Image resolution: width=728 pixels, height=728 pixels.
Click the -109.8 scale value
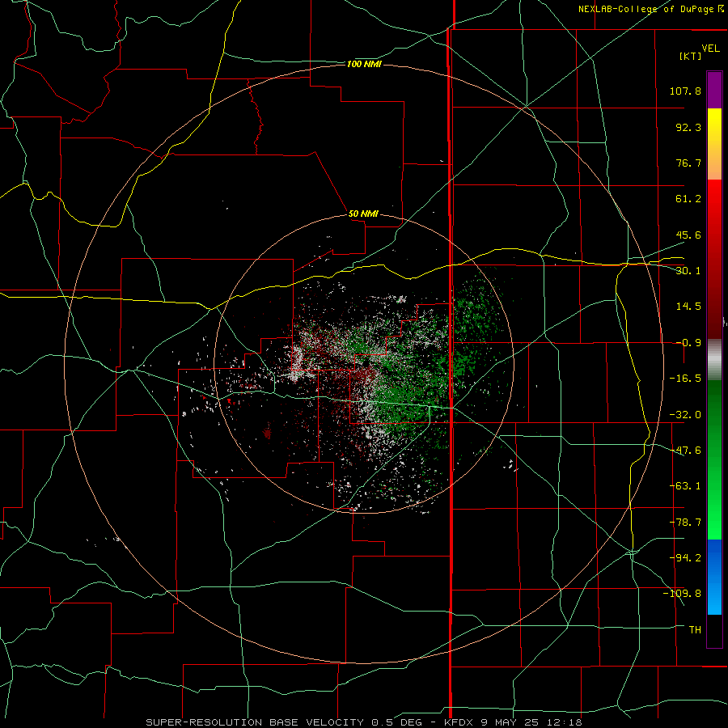[x=682, y=594]
